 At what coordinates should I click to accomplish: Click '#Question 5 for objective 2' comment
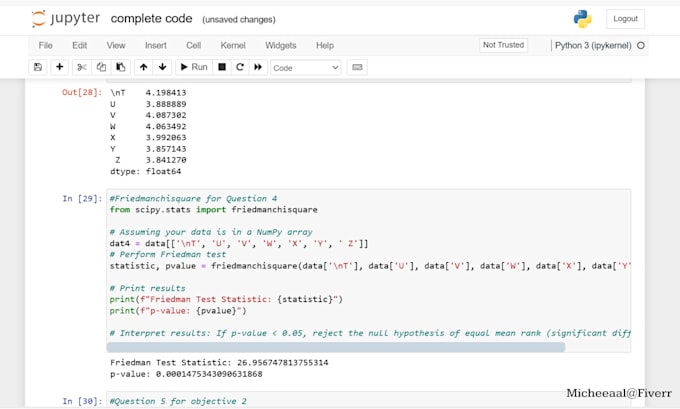(x=178, y=401)
